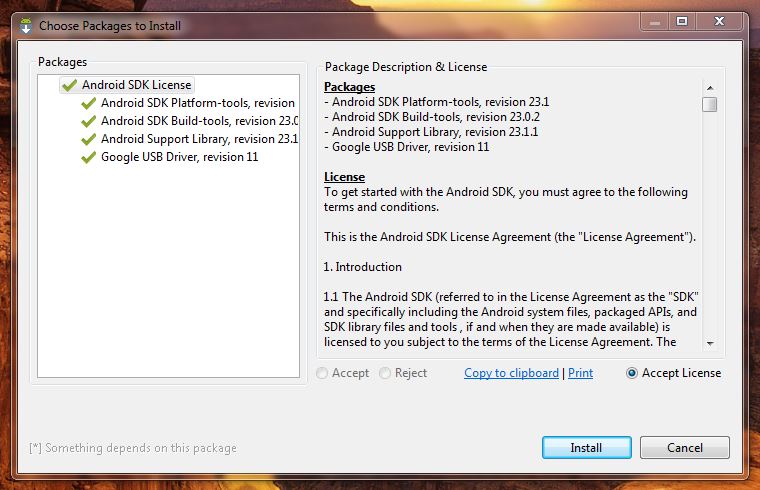Select Android SDK Build-tools package row
The width and height of the screenshot is (760, 490).
click(189, 121)
